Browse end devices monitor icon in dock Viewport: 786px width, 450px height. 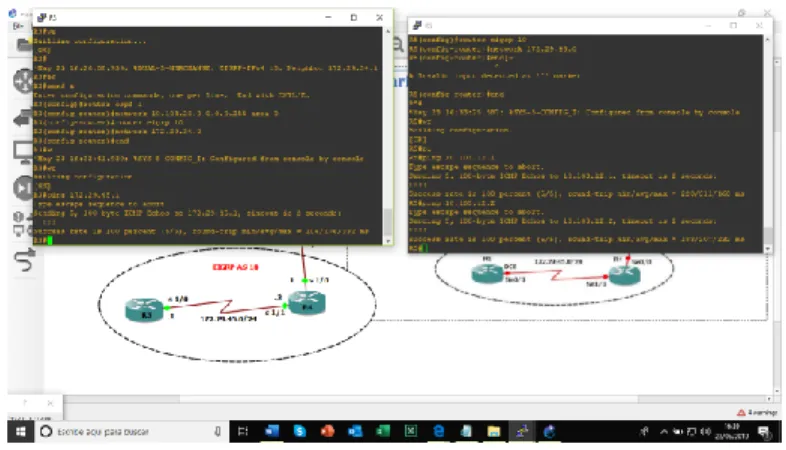23,153
